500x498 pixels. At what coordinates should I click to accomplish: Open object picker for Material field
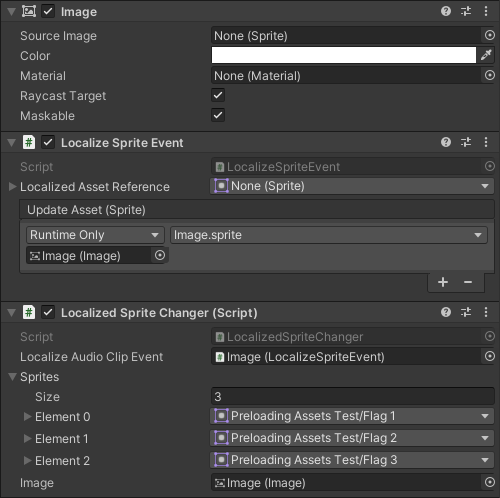click(489, 75)
